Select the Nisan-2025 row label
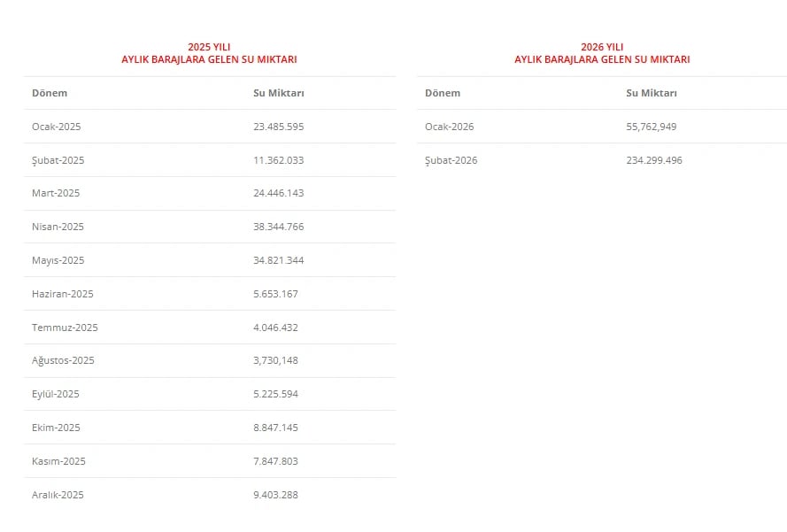 point(58,227)
